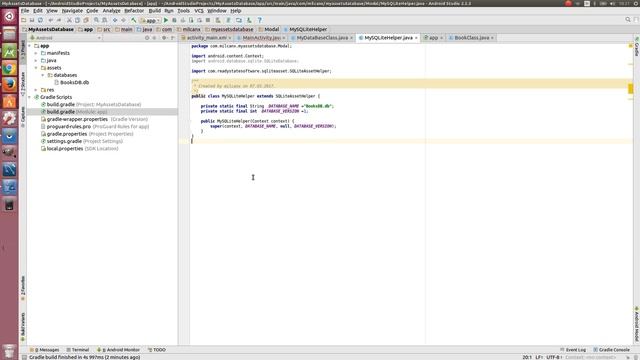Viewport: 640px width, 360px height.
Task: Click scroll from source target icon
Action: click(147, 38)
